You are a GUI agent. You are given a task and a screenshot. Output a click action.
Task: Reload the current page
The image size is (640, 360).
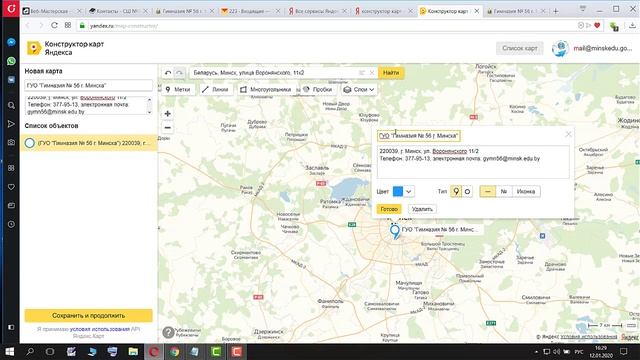point(54,25)
